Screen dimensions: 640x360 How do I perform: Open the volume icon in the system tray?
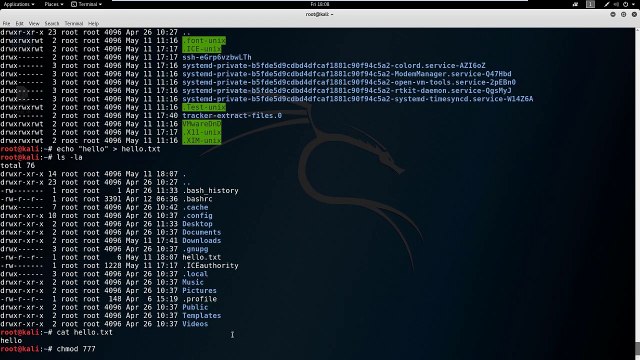point(616,4)
